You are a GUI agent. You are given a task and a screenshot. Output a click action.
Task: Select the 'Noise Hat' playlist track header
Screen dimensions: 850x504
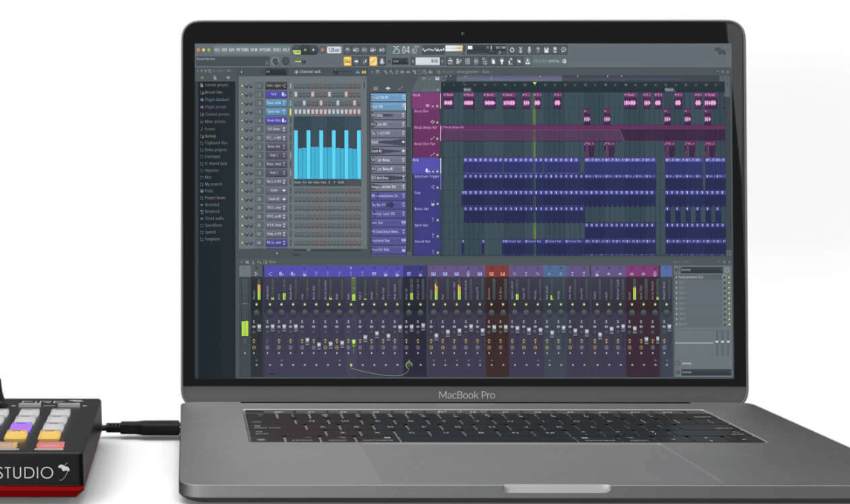(x=427, y=215)
